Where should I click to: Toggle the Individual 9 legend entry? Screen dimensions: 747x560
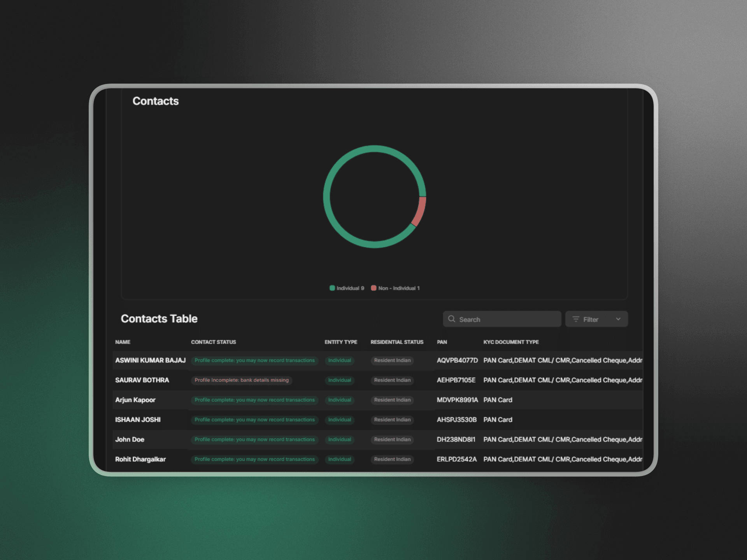pyautogui.click(x=350, y=288)
